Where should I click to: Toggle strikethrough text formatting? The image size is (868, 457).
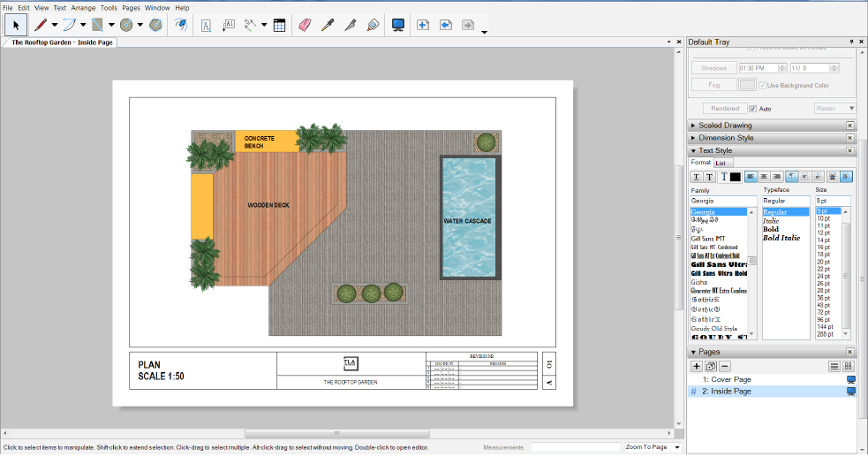click(710, 177)
